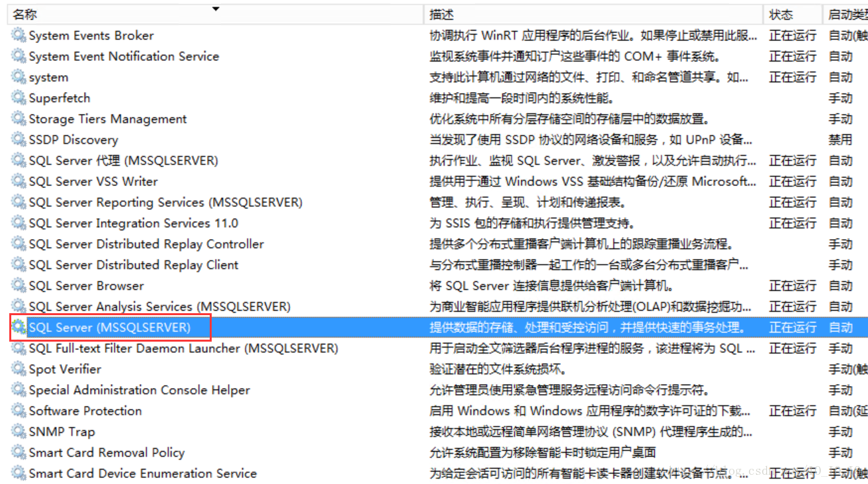Select SQL Server Integration Services 11.0 name

tap(134, 223)
